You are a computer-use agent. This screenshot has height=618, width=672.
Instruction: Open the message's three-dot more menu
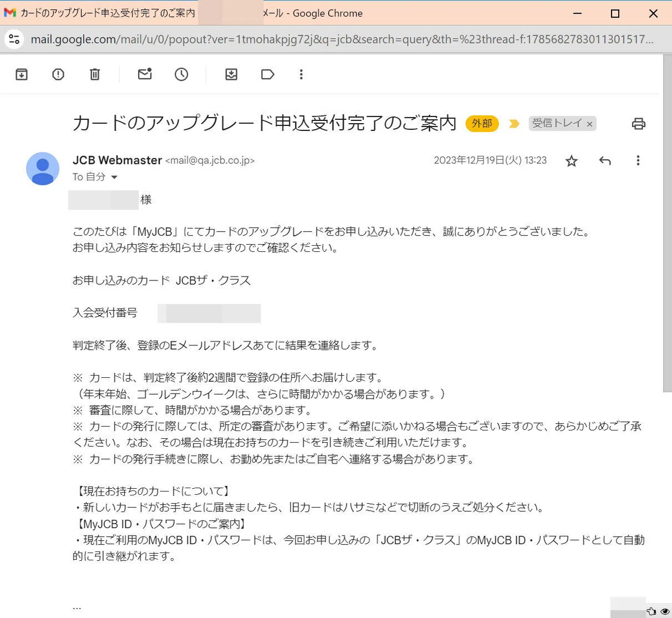point(638,161)
